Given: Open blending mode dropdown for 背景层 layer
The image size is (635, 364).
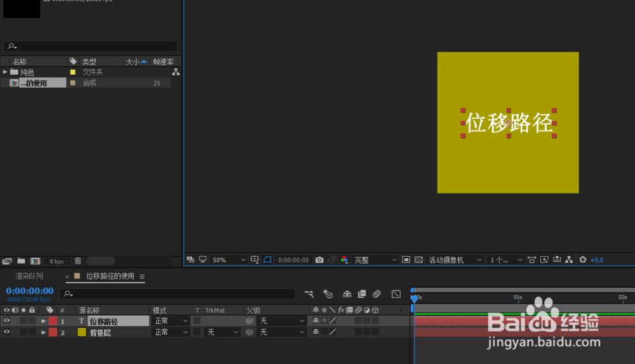Looking at the screenshot, I should point(171,332).
